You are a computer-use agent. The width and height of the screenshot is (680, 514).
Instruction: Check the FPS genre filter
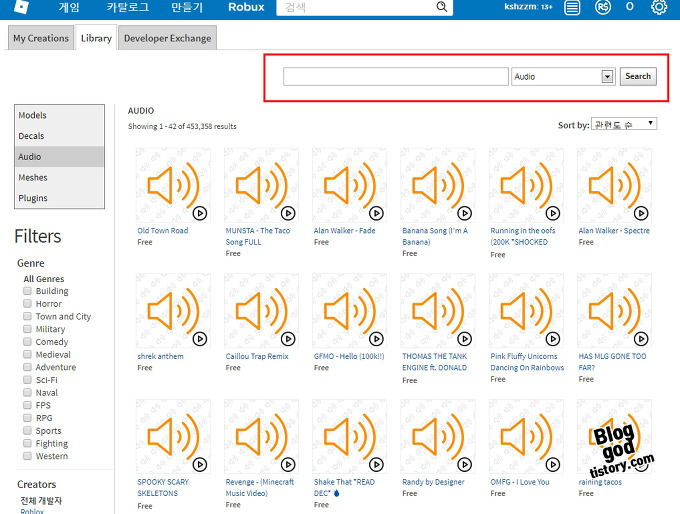pyautogui.click(x=27, y=405)
